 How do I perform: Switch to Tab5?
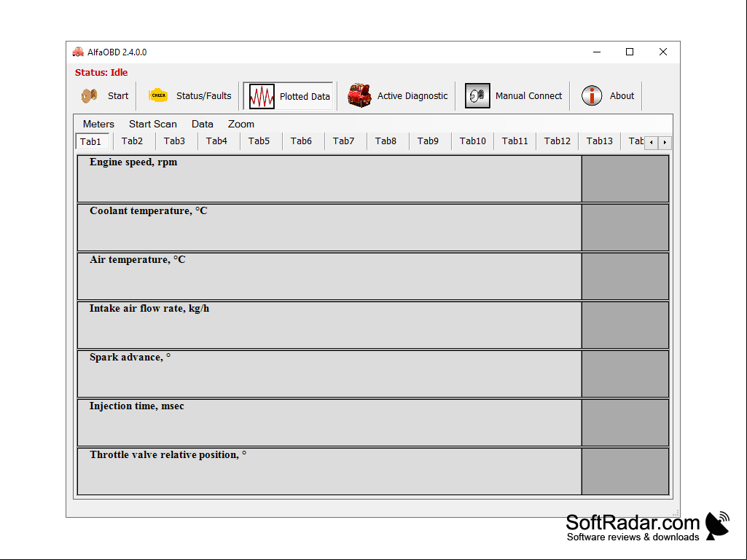(259, 141)
